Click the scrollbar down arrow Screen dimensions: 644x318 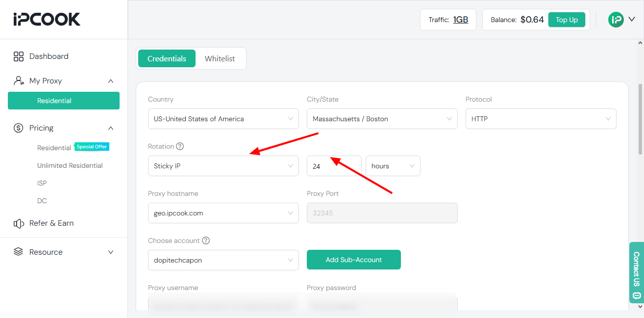pyautogui.click(x=641, y=306)
